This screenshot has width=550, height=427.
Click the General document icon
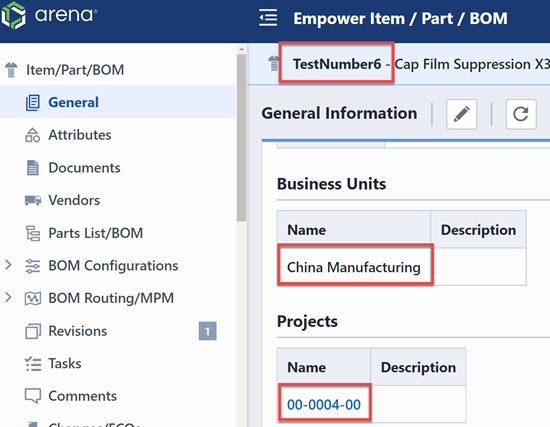tap(33, 102)
